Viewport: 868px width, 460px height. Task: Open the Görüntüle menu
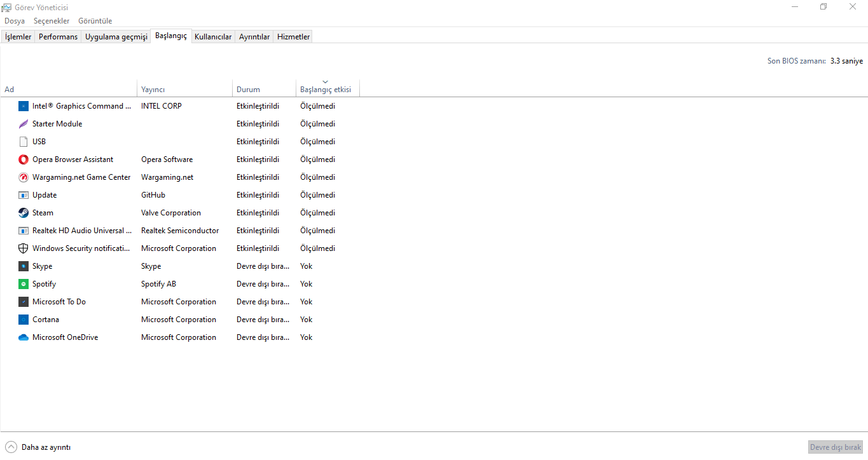pyautogui.click(x=95, y=21)
